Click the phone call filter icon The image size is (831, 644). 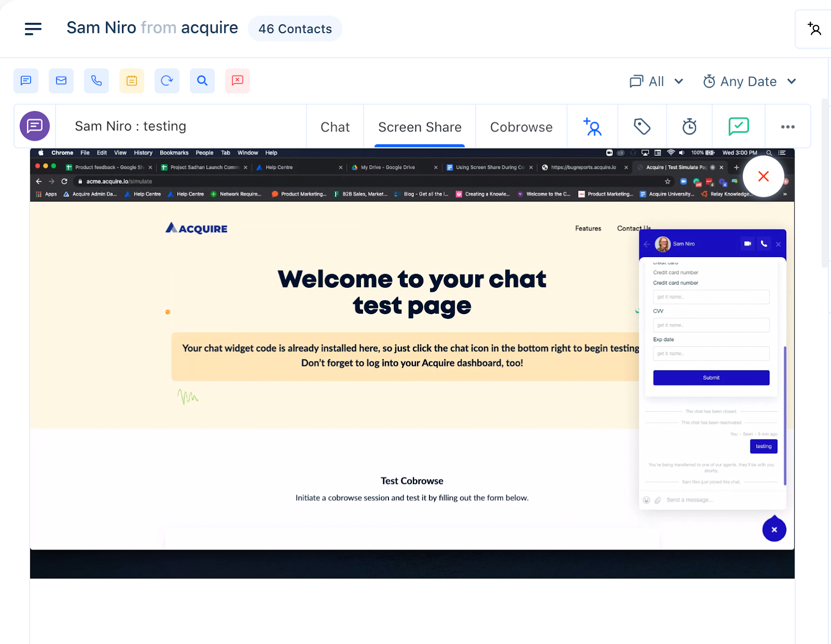pos(97,81)
